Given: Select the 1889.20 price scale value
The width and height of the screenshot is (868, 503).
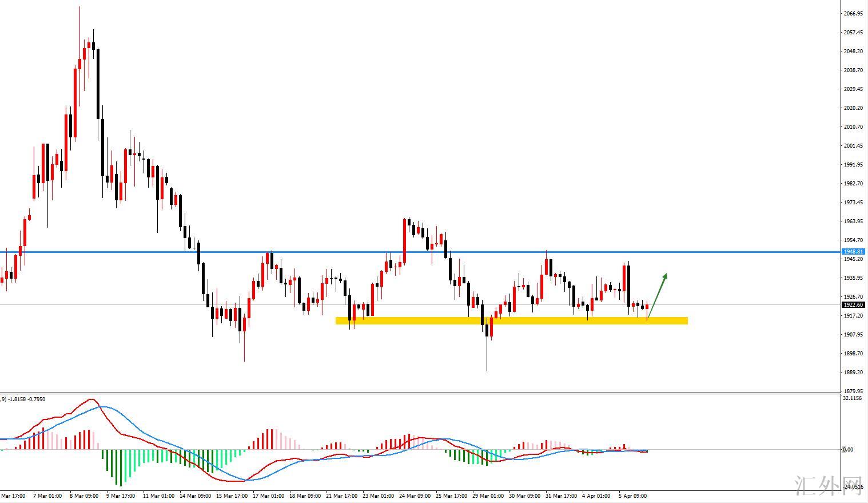Looking at the screenshot, I should click(853, 373).
